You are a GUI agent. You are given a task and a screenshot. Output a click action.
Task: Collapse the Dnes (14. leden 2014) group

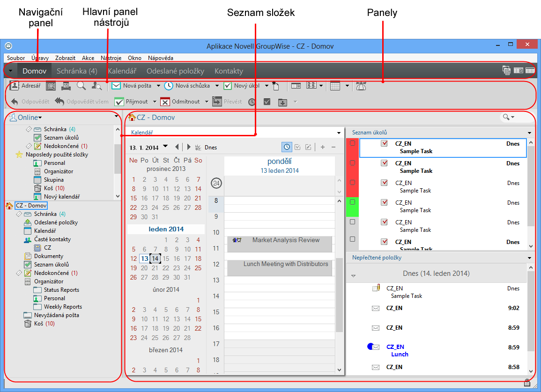(x=353, y=276)
